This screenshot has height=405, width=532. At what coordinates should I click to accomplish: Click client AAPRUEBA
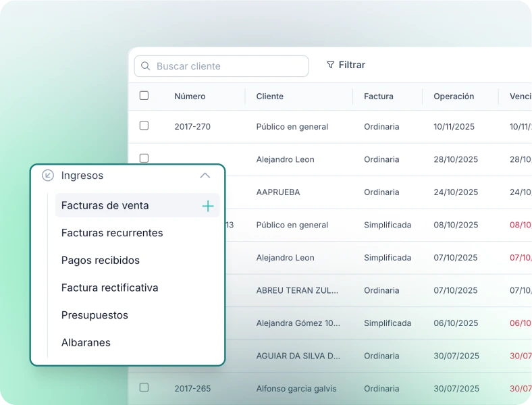[278, 192]
